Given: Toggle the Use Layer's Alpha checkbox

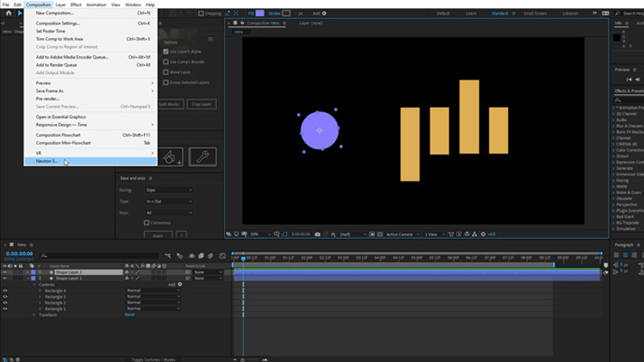Looking at the screenshot, I should [x=166, y=51].
